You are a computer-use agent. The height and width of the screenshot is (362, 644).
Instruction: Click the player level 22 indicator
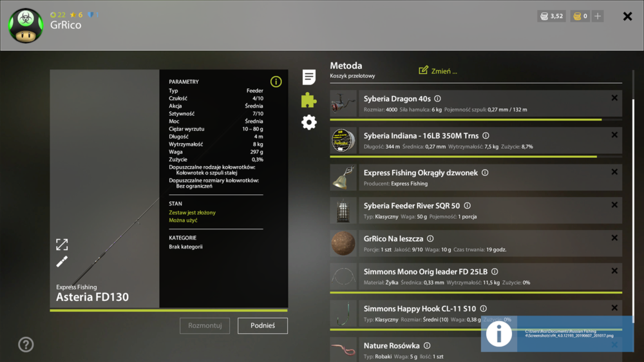[x=58, y=15]
